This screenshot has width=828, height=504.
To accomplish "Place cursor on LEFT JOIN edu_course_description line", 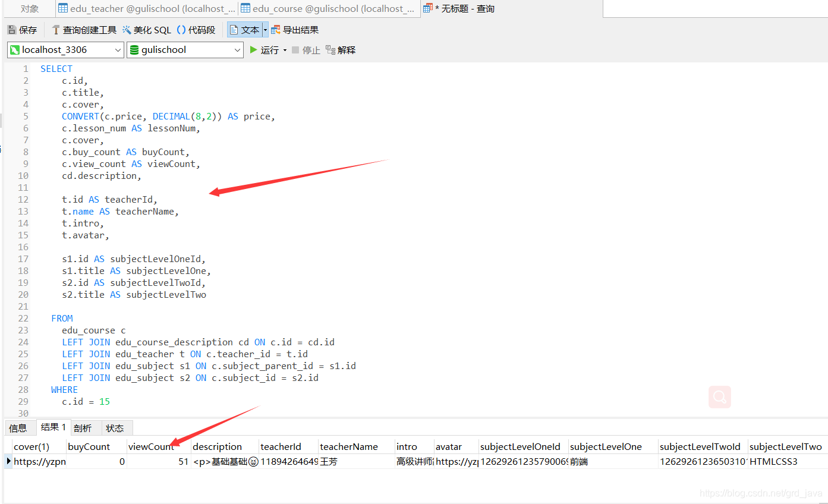I will click(199, 342).
